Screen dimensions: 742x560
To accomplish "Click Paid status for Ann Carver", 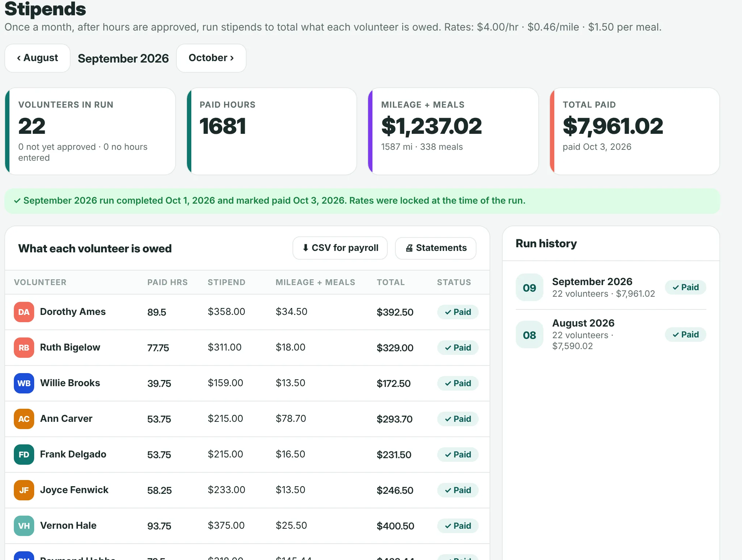I will tap(458, 419).
